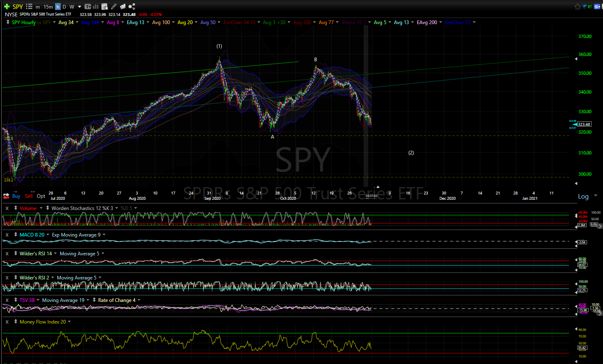603x364 pixels.
Task: Click the SPY Hourly plot label
Action: 24,22
